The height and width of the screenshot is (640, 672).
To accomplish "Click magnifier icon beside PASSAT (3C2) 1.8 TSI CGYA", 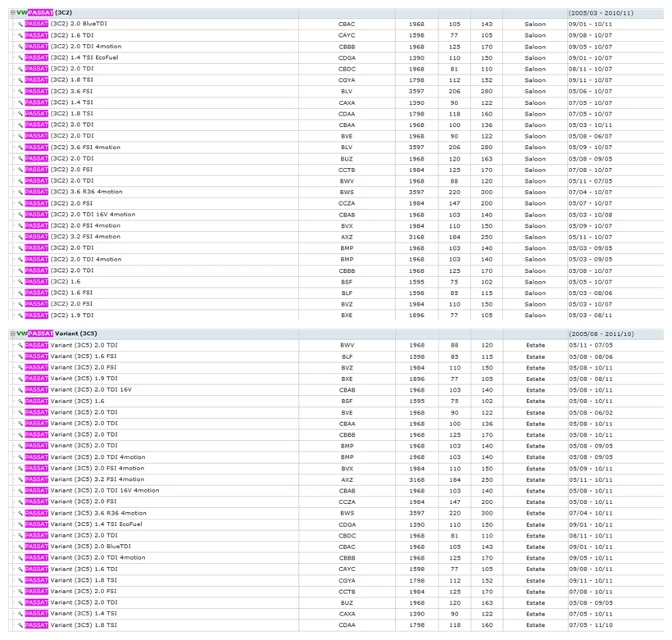I will (20, 79).
